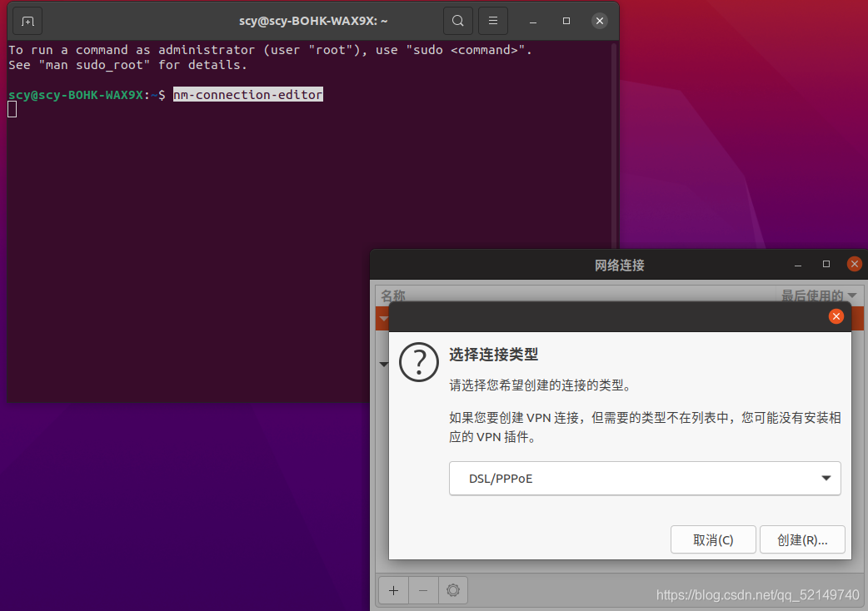Click the nm-connection-editor command text
868x611 pixels.
coord(247,95)
